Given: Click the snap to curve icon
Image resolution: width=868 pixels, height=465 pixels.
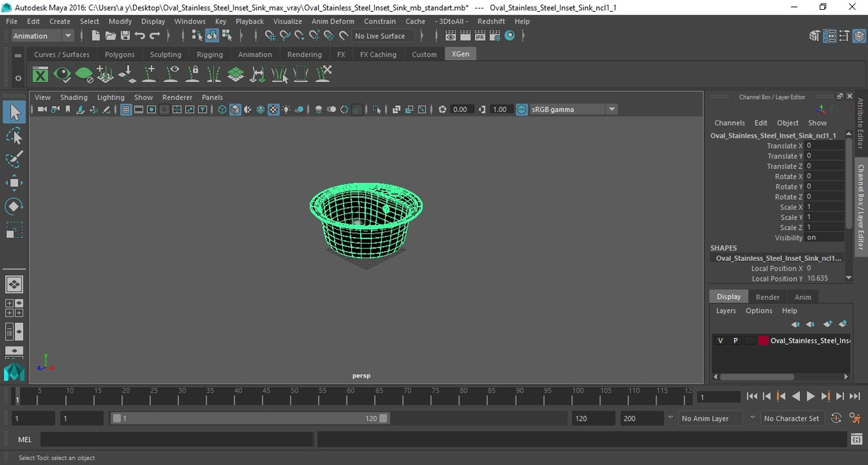Looking at the screenshot, I should point(285,36).
